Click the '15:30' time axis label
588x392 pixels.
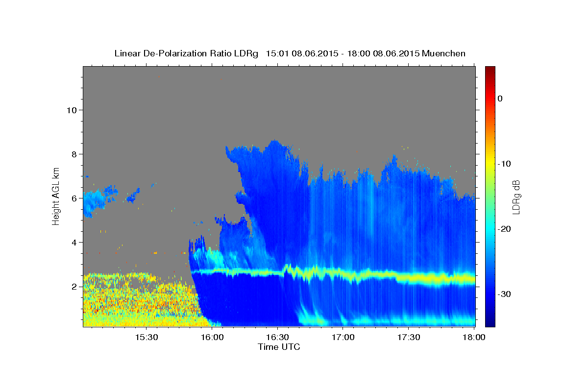(146, 338)
